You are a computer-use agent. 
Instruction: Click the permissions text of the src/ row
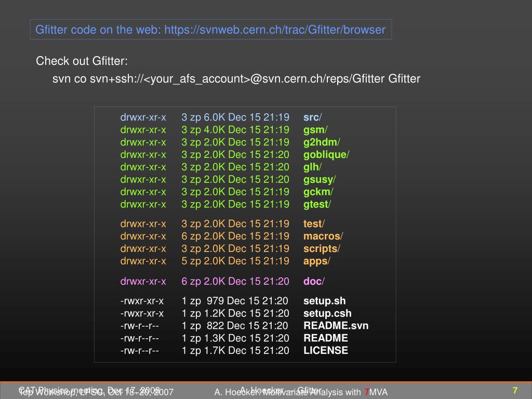(143, 117)
